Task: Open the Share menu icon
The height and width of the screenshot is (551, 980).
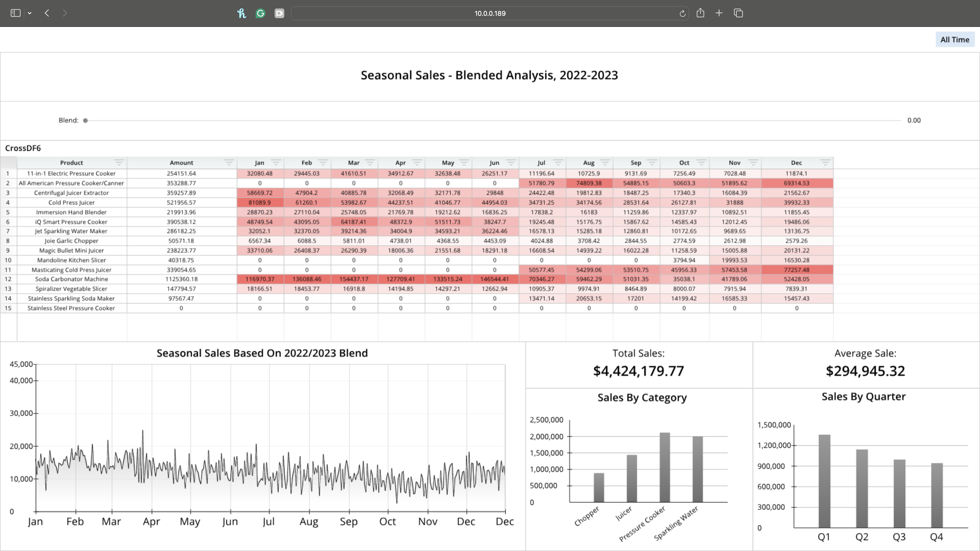Action: (700, 13)
